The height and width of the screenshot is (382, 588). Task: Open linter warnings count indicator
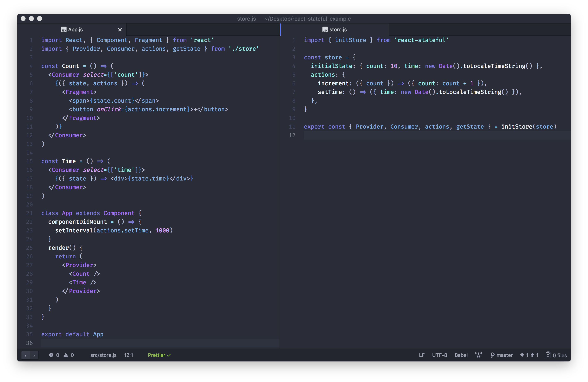click(69, 355)
